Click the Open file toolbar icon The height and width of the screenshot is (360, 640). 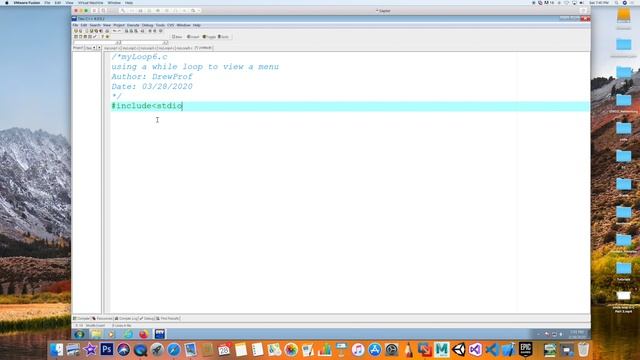pos(81,31)
